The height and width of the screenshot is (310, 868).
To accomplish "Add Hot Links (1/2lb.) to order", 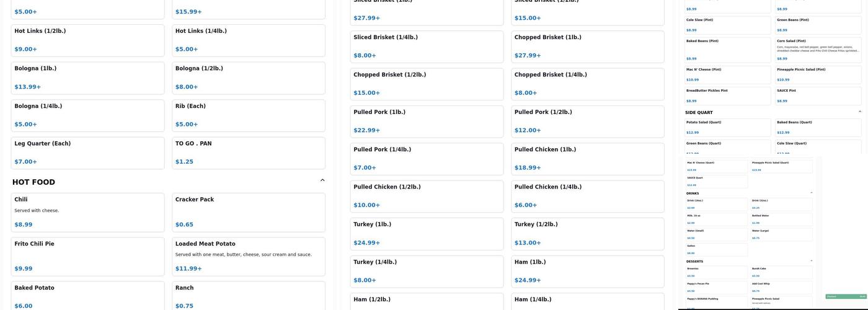I will [x=87, y=40].
